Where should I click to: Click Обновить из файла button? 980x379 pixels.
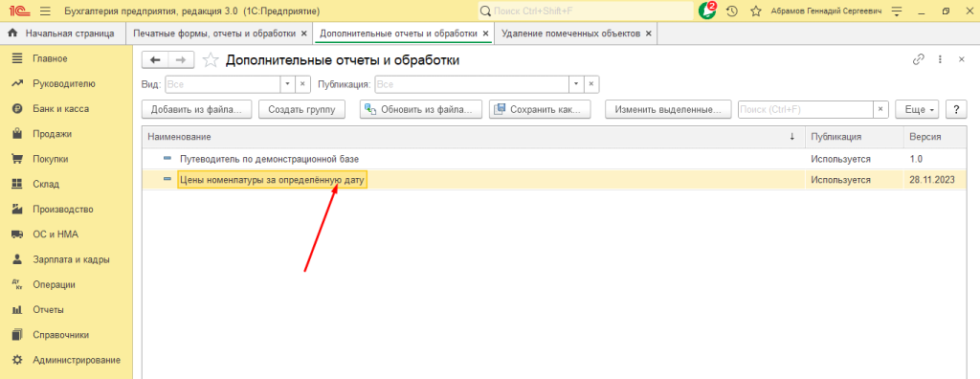point(421,109)
